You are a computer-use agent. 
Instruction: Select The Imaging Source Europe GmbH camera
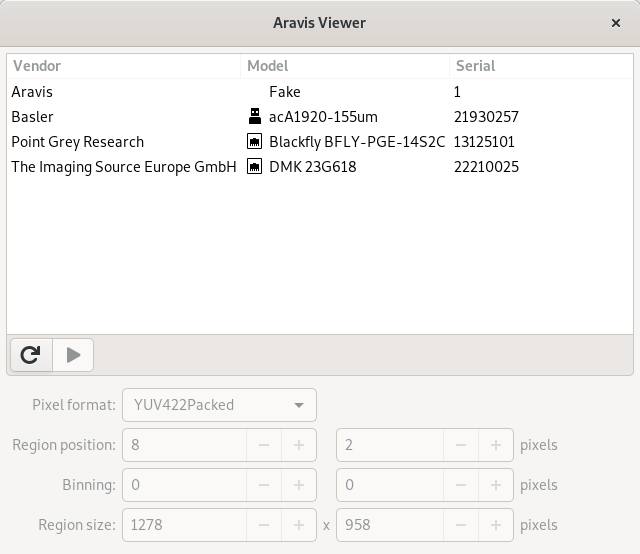pos(320,167)
